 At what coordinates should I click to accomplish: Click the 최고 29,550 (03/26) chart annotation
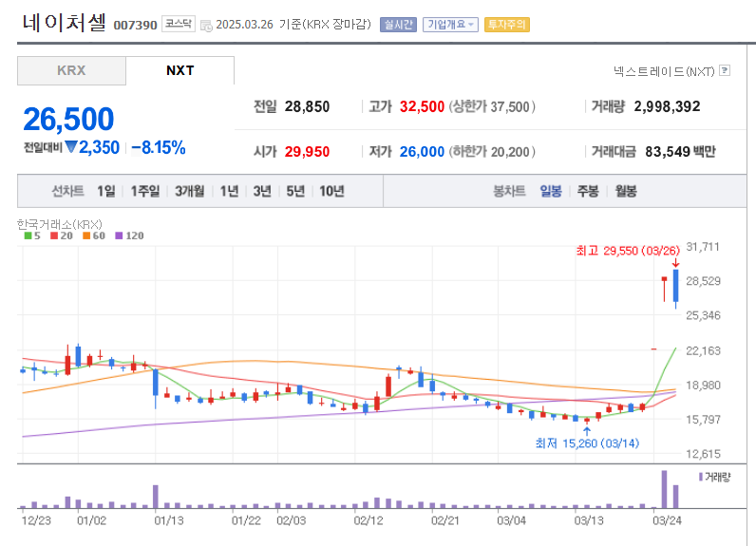(x=628, y=251)
